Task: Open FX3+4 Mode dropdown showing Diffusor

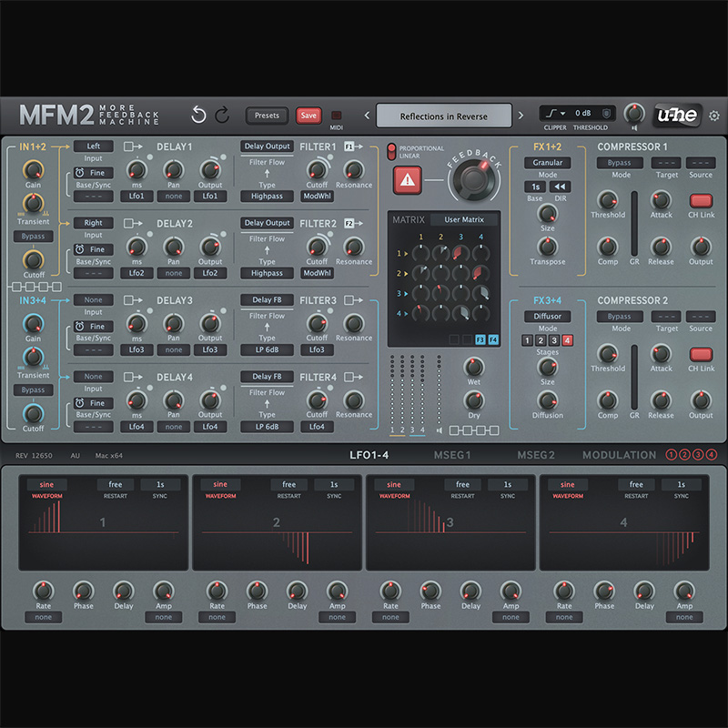Action: pyautogui.click(x=548, y=316)
